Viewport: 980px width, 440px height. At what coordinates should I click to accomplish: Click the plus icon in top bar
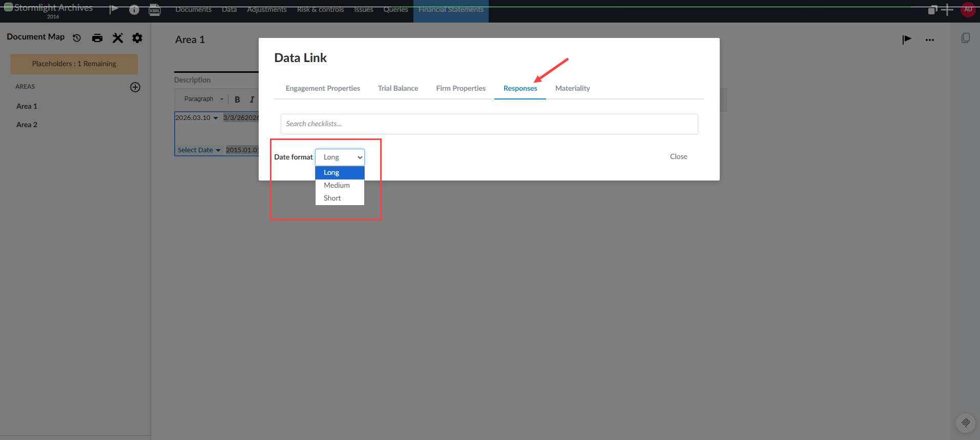pyautogui.click(x=947, y=10)
